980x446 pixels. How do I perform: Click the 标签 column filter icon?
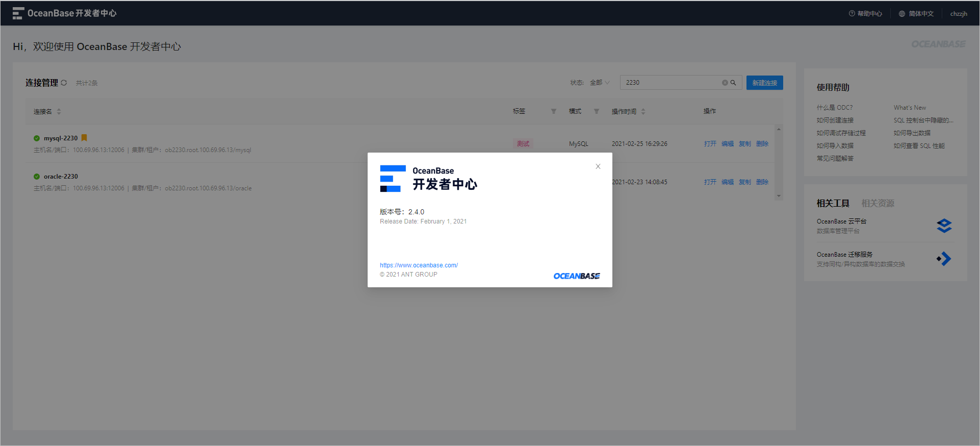click(x=553, y=111)
